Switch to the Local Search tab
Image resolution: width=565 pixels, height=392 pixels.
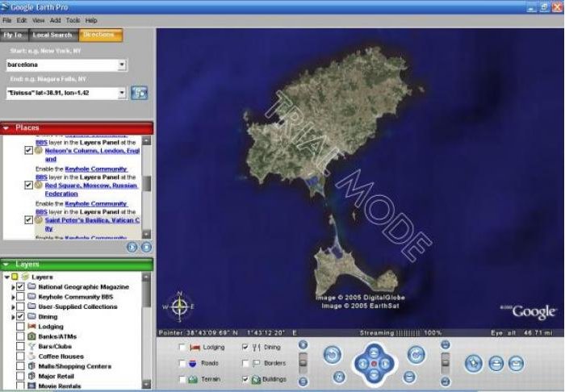53,35
